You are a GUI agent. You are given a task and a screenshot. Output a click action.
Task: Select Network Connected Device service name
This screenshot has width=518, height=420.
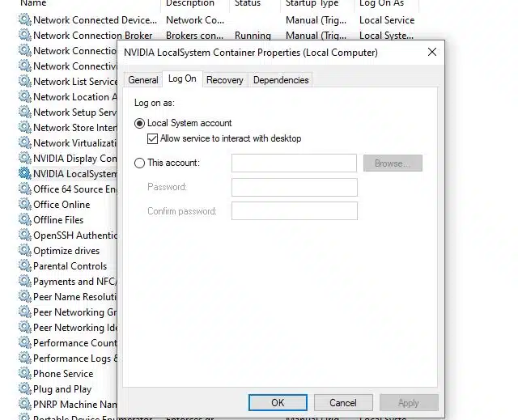pyautogui.click(x=96, y=20)
